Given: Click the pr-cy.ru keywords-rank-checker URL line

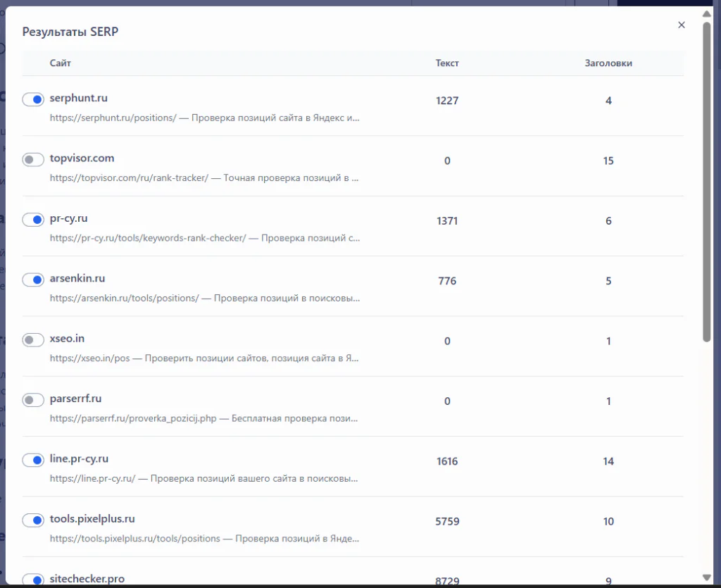Looking at the screenshot, I should (205, 238).
